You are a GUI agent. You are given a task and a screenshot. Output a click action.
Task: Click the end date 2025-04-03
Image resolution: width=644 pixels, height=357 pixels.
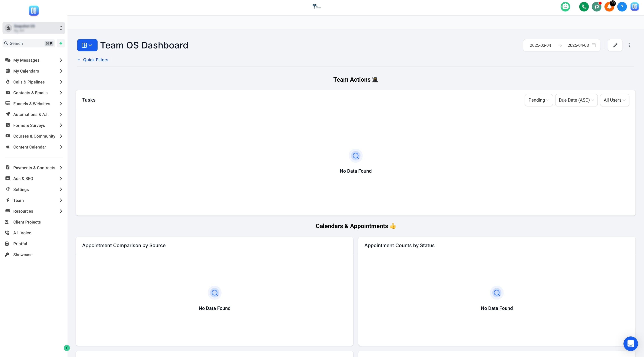pos(578,45)
